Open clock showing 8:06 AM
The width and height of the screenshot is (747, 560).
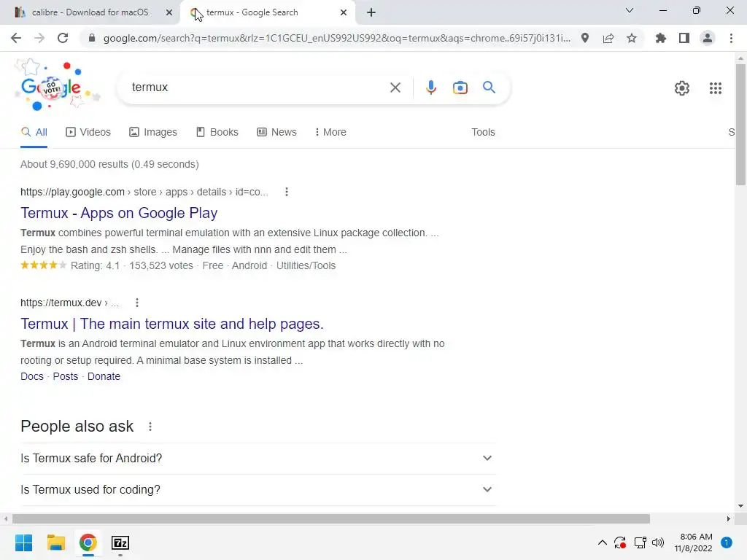pos(694,542)
